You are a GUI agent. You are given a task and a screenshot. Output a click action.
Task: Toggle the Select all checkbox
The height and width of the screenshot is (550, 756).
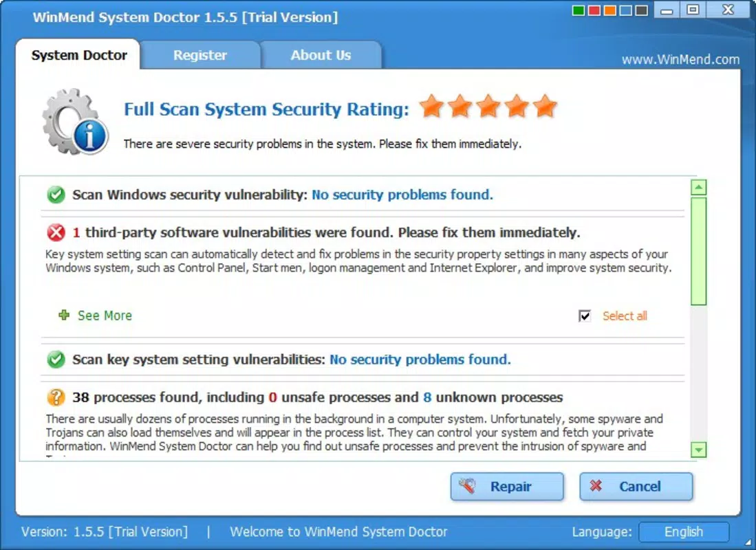(584, 316)
